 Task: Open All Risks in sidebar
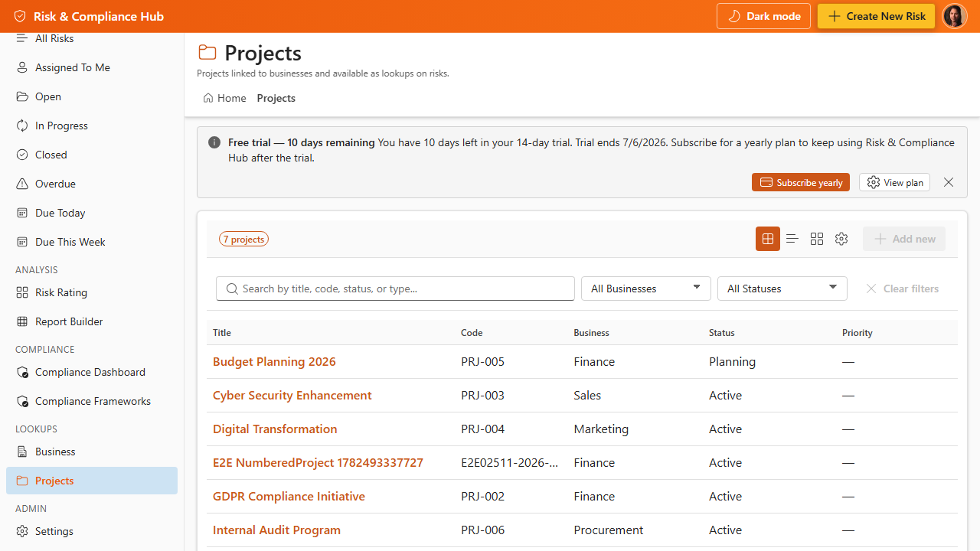[92, 38]
